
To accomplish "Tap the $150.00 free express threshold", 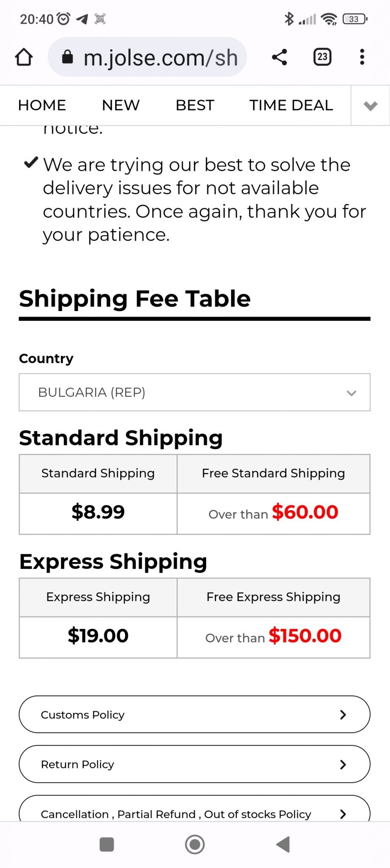I will click(305, 636).
